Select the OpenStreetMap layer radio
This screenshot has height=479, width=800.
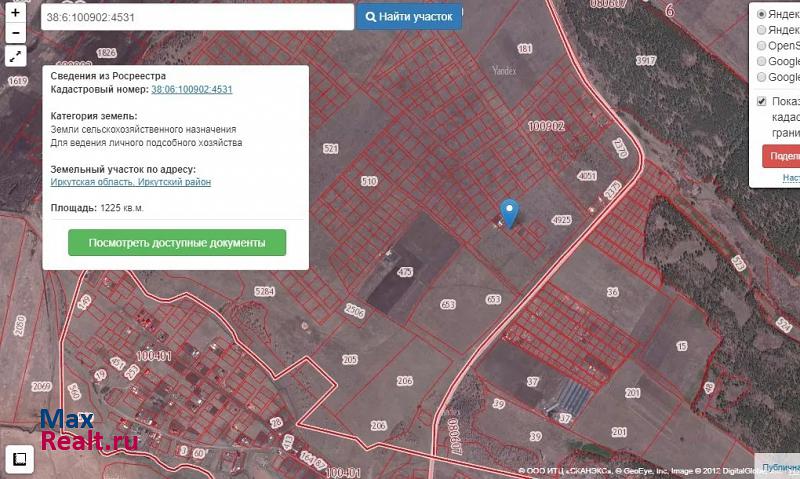tap(762, 46)
